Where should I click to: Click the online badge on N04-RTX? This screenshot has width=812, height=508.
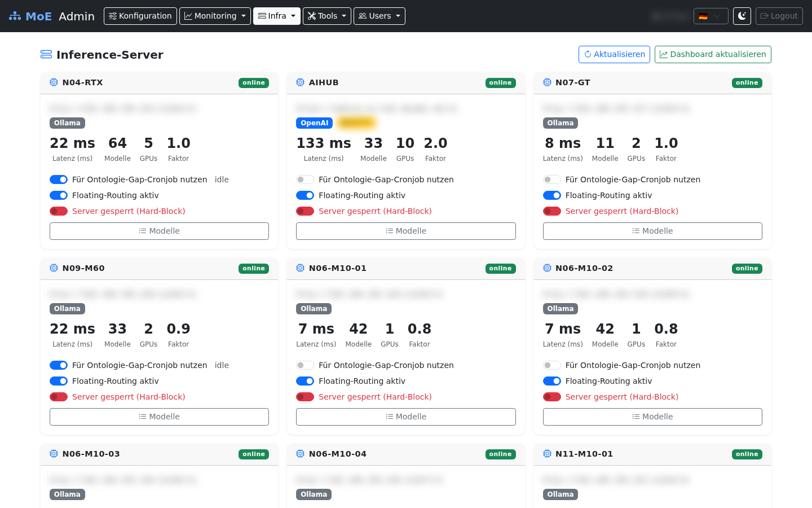coord(254,83)
